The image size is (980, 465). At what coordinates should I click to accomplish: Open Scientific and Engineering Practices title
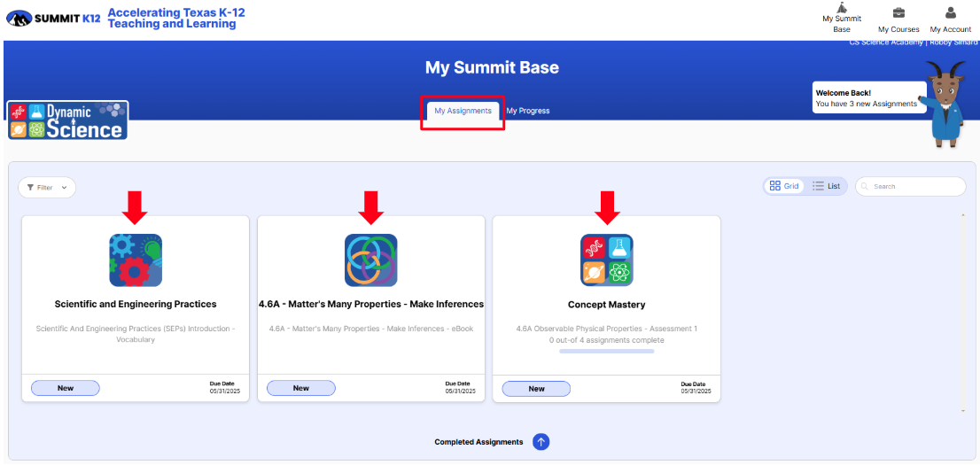click(x=136, y=305)
